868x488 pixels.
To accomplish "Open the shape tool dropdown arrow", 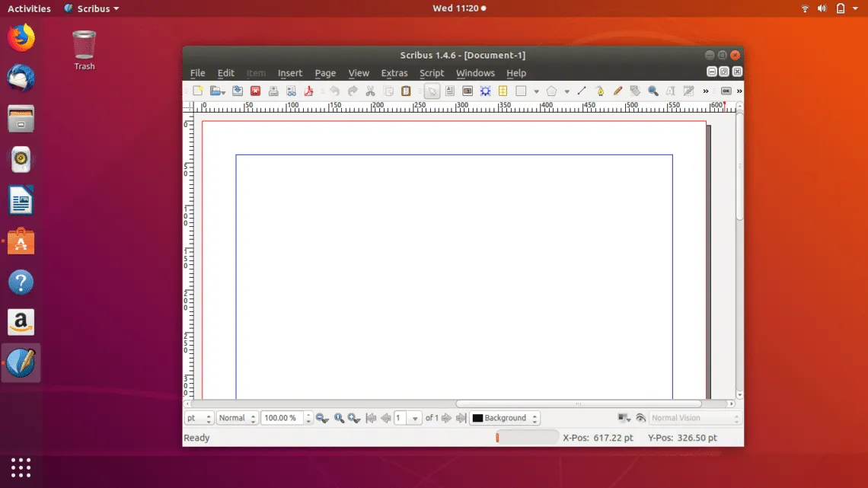I will click(x=536, y=92).
